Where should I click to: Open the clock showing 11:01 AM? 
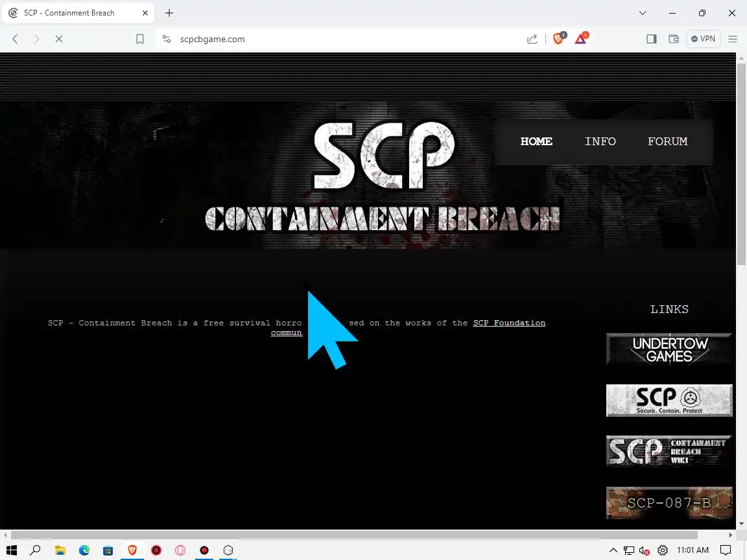693,550
